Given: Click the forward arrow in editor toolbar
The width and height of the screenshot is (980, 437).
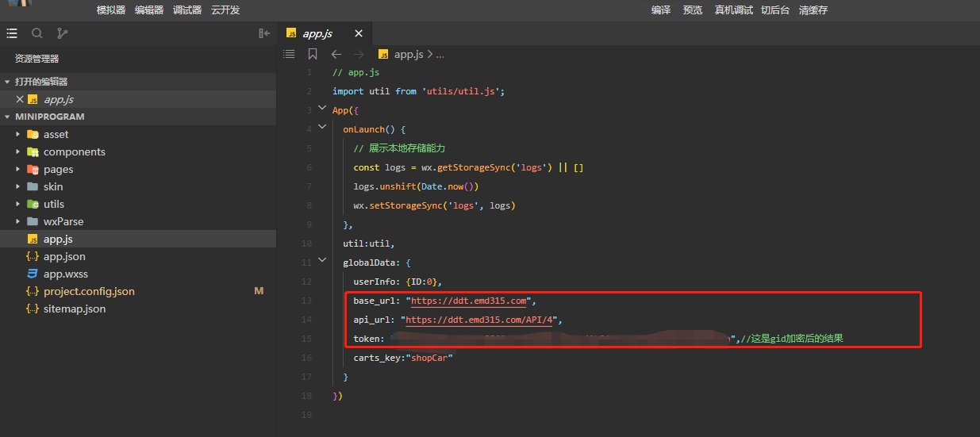Looking at the screenshot, I should [358, 54].
